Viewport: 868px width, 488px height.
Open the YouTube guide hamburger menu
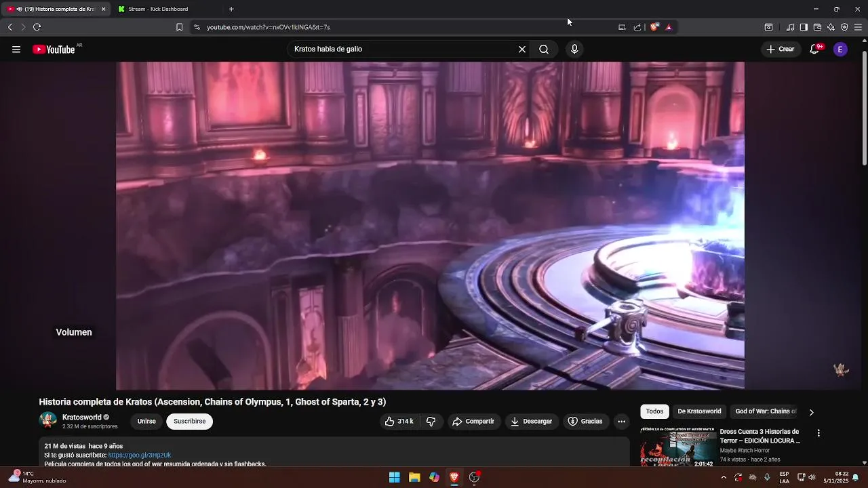(x=16, y=49)
